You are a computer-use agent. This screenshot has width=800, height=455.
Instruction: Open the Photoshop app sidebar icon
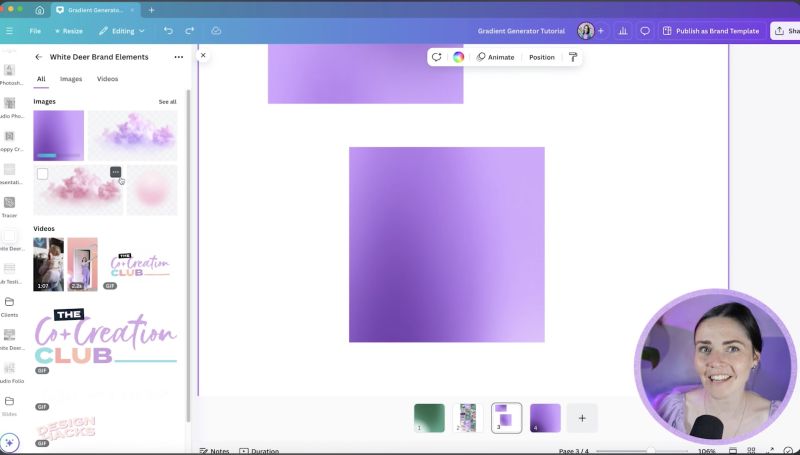(x=9, y=74)
